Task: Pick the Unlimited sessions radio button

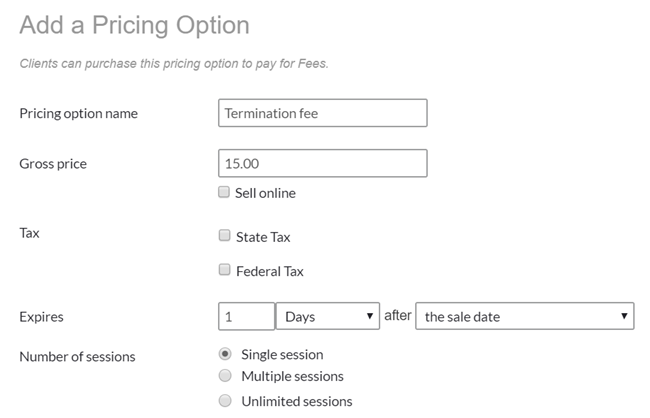Action: (225, 401)
